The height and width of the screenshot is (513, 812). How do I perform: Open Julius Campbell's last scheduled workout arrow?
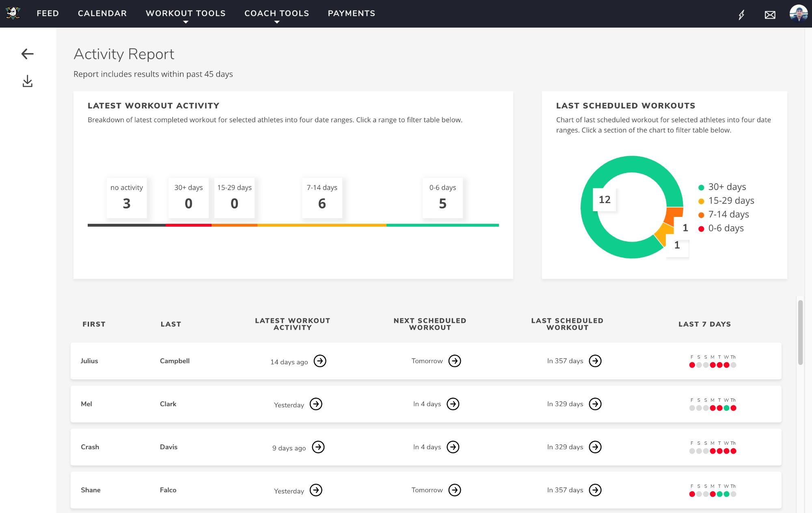click(595, 361)
